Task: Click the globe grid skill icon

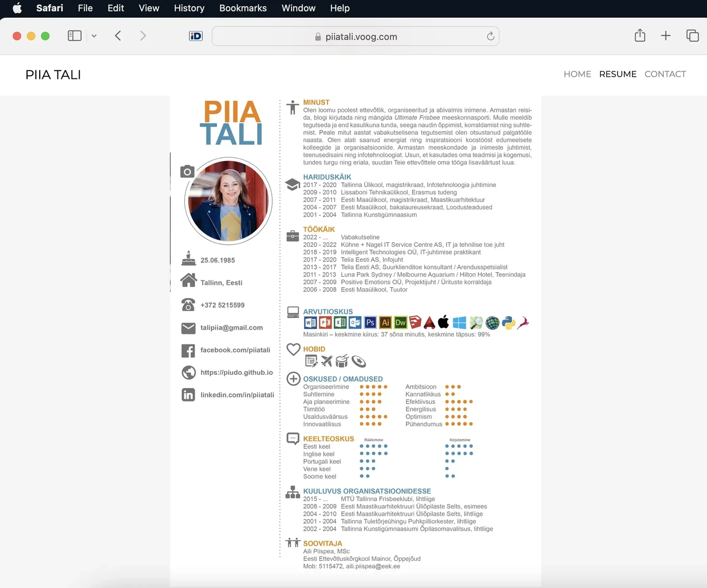Action: (493, 323)
